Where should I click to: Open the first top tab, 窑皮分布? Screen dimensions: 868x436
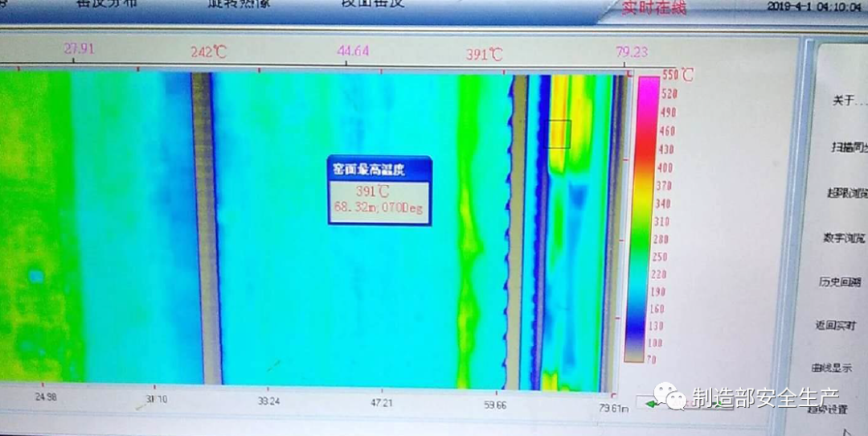[x=106, y=4]
